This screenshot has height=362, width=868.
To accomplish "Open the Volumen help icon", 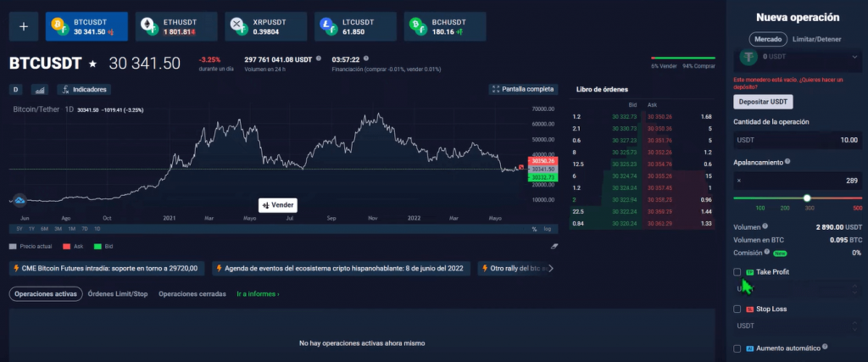I will 765,226.
